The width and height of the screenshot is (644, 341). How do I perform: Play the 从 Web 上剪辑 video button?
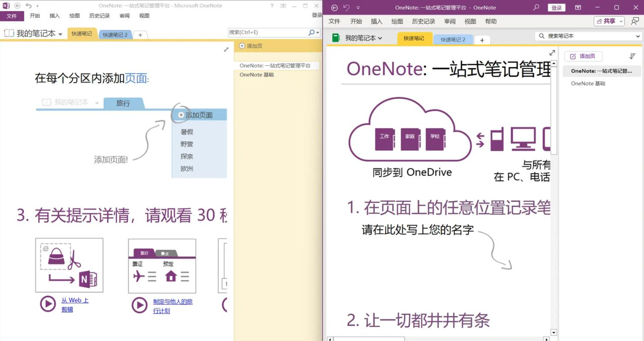coord(48,304)
